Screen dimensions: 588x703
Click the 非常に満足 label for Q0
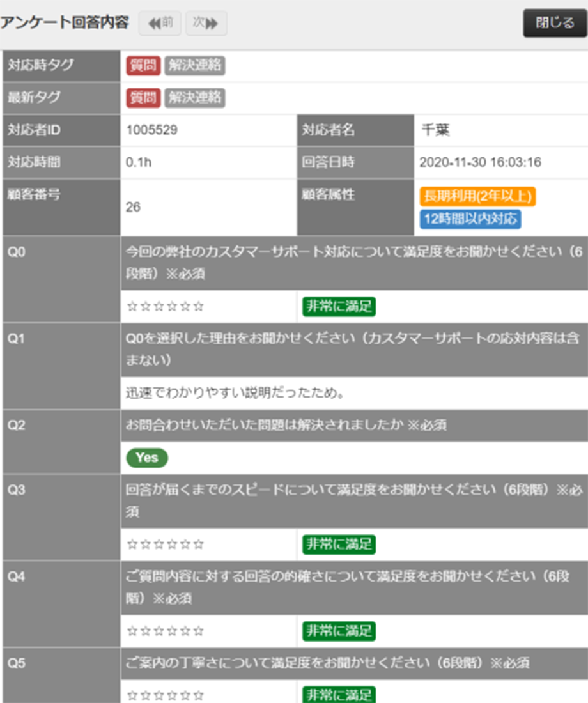click(x=339, y=307)
